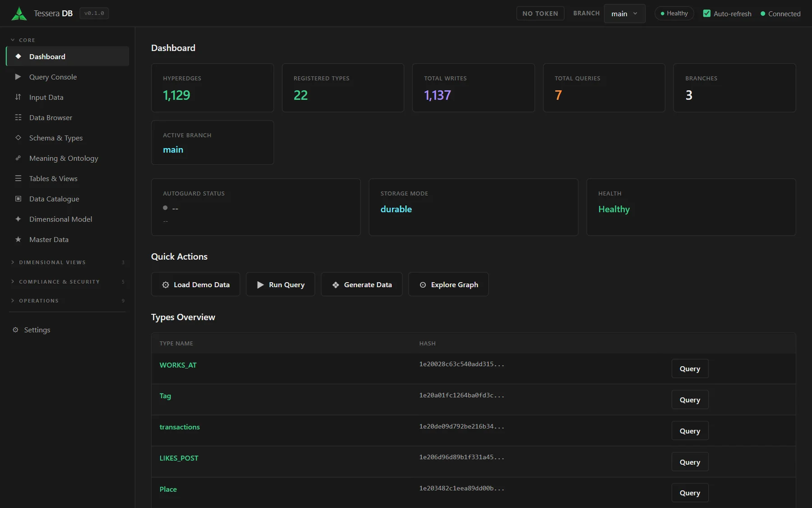
Task: Click the target icon on Explore Graph
Action: point(423,285)
